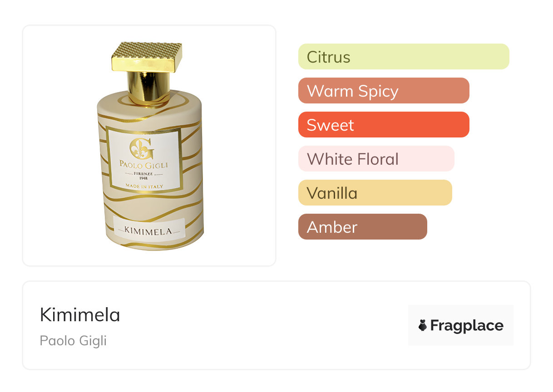
Task: Open the Kimimela perfume bottle image
Action: click(149, 146)
